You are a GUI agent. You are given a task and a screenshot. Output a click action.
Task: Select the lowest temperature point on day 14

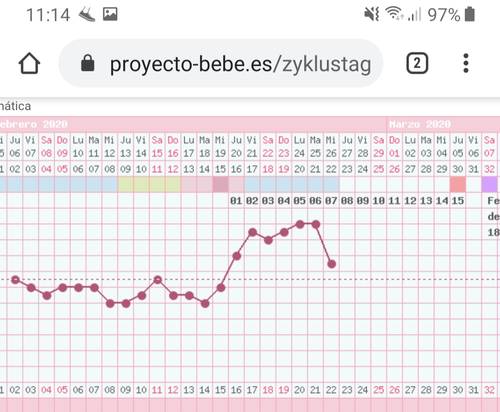[205, 303]
